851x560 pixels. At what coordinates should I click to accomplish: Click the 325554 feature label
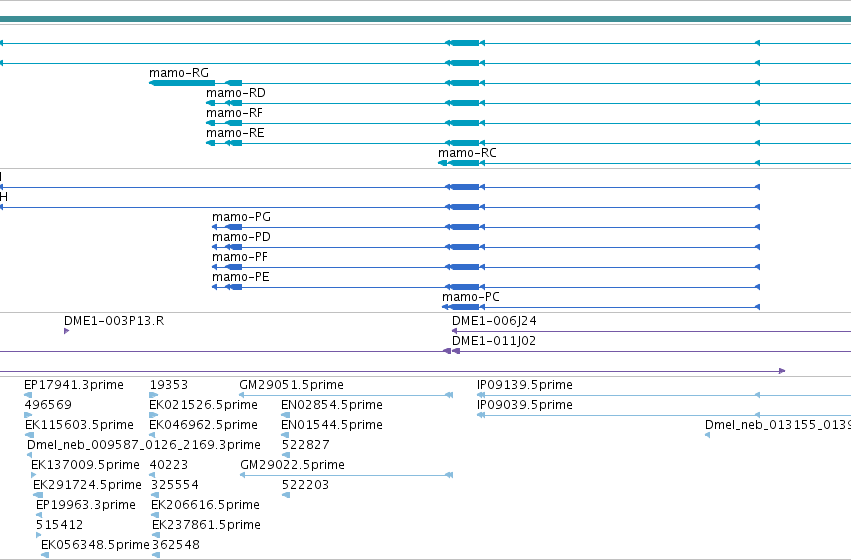(x=175, y=486)
